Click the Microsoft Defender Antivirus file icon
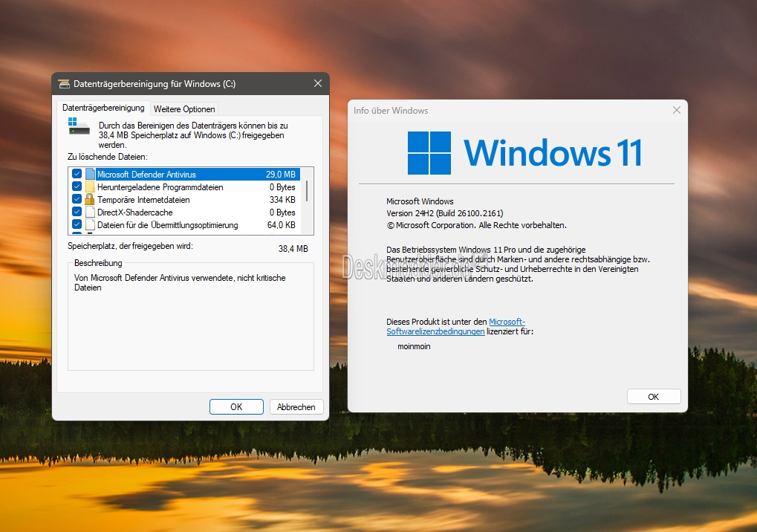Image resolution: width=757 pixels, height=532 pixels. click(90, 174)
